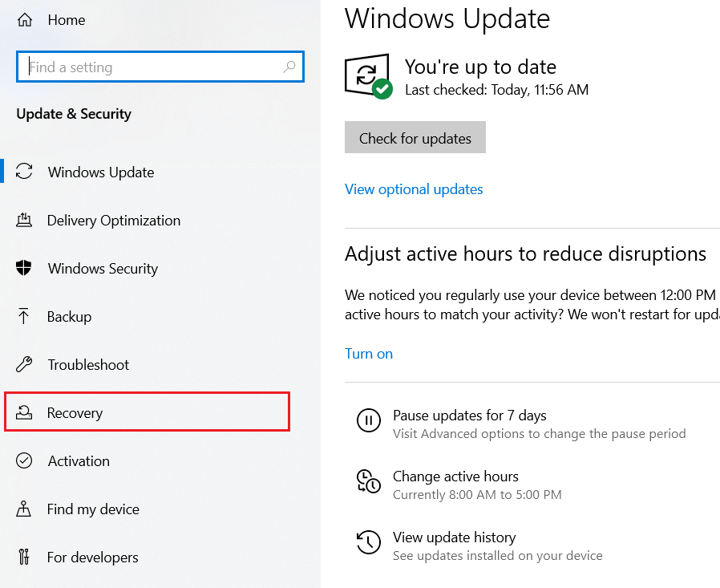Image resolution: width=720 pixels, height=588 pixels.
Task: Select Windows Security in the sidebar
Action: coord(103,269)
